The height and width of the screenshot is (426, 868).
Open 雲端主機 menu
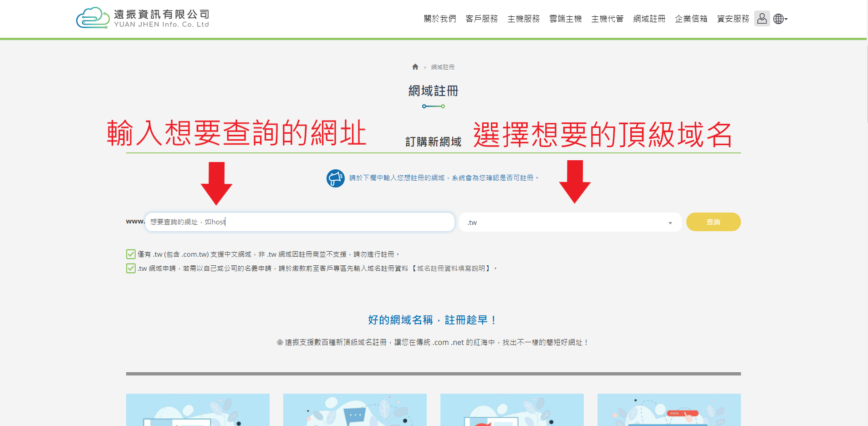click(x=566, y=19)
